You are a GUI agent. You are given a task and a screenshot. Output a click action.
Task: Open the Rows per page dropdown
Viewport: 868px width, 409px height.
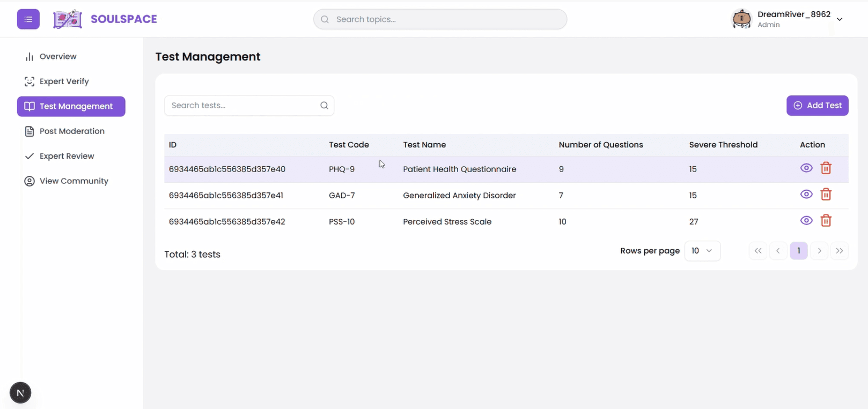click(x=702, y=251)
